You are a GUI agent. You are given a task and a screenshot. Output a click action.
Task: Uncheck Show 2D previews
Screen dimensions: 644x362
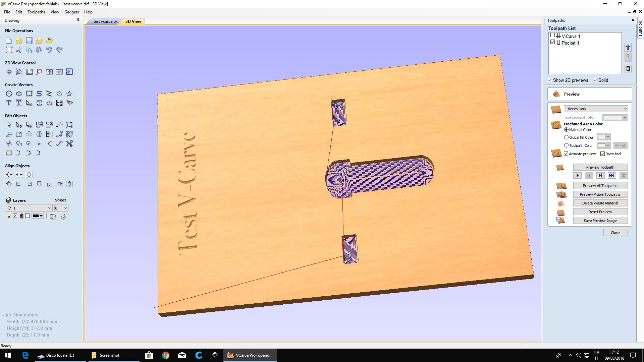point(550,80)
